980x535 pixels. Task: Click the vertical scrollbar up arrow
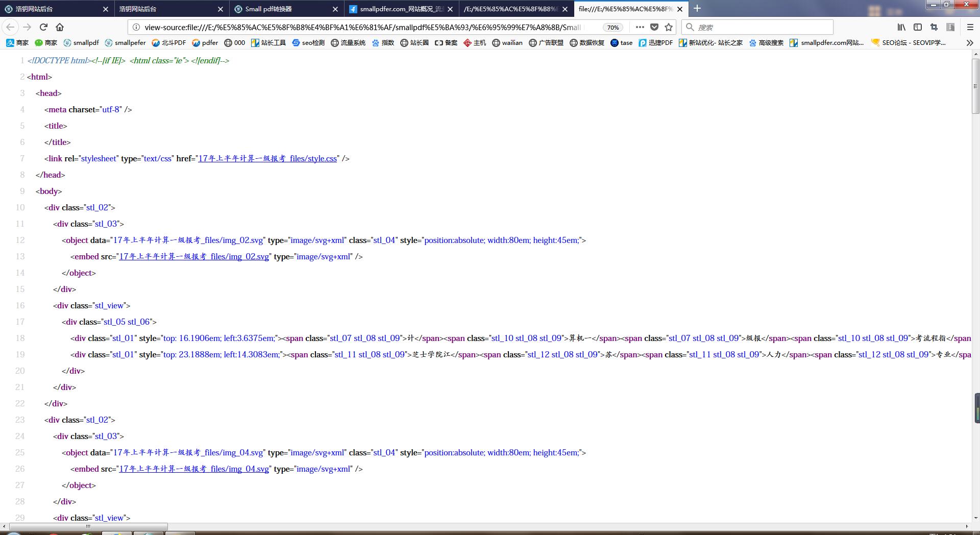click(x=975, y=54)
